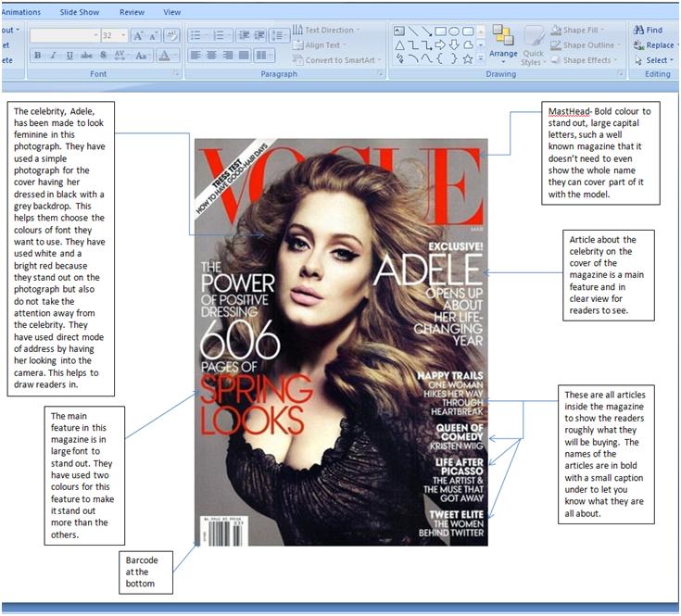Switch to the Slide Show tab
Viewport: 681px width, 616px height.
click(x=80, y=12)
